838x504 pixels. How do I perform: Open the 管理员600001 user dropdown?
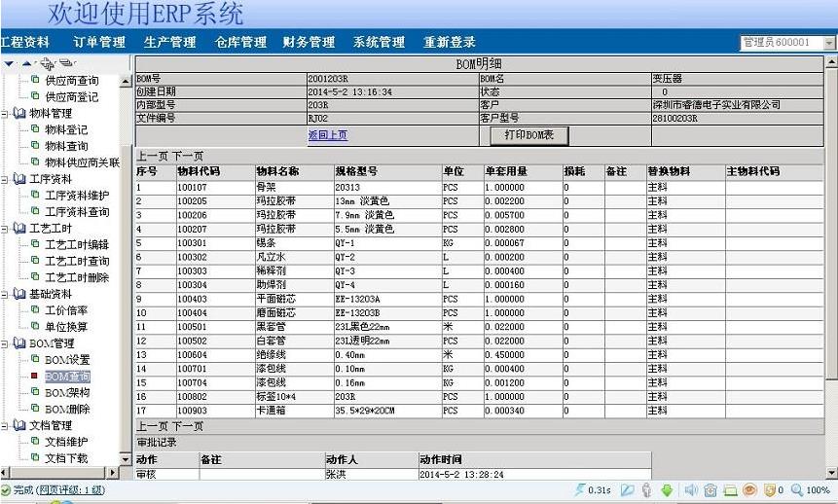click(828, 43)
